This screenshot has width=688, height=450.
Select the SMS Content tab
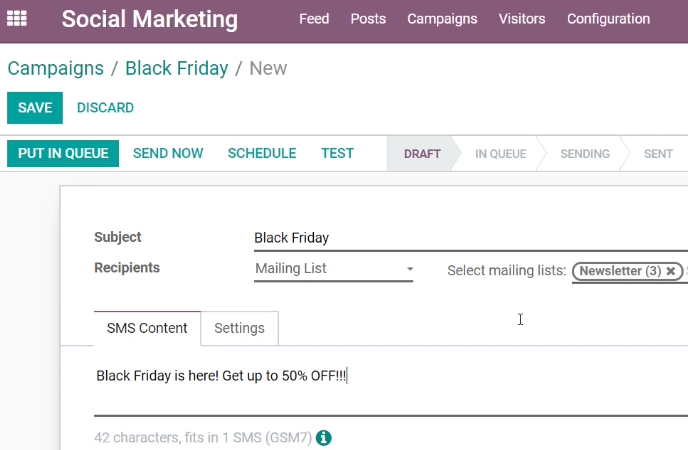(147, 328)
